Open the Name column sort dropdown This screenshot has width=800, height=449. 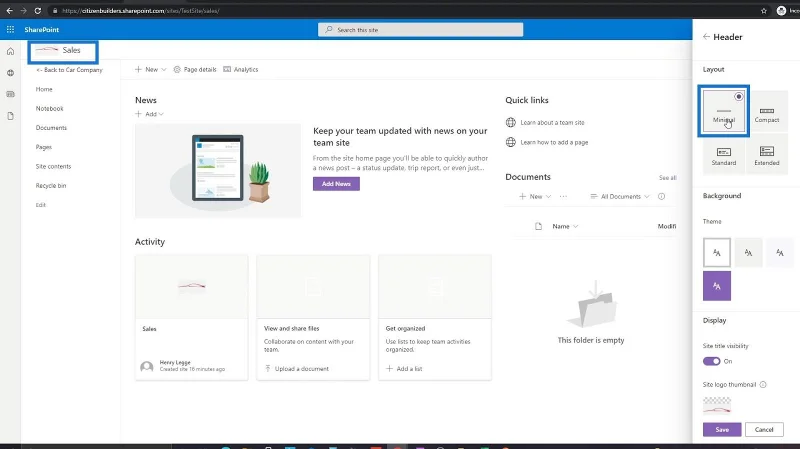565,226
